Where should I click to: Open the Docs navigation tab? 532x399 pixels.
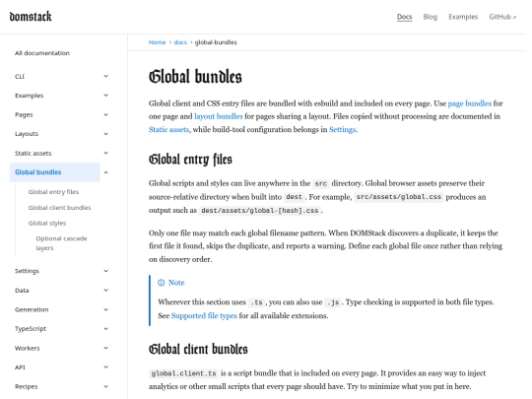pyautogui.click(x=405, y=17)
